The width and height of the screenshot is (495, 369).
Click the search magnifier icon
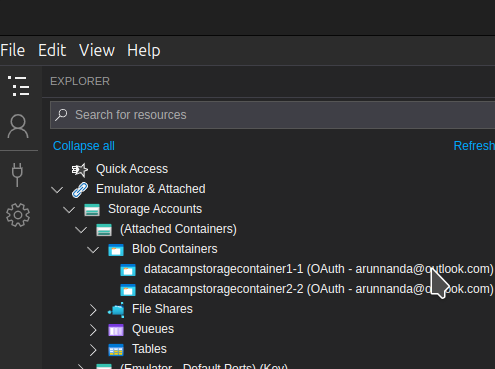[x=61, y=115]
